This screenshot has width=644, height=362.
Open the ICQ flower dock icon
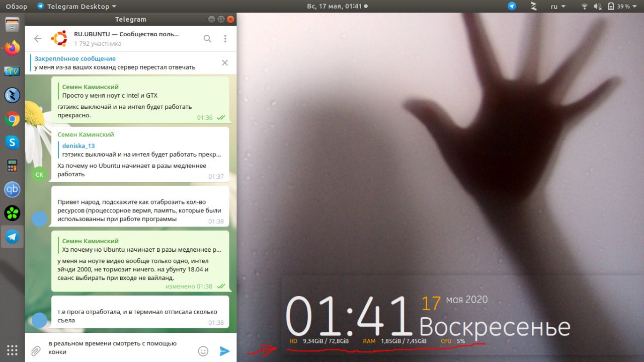(x=12, y=213)
